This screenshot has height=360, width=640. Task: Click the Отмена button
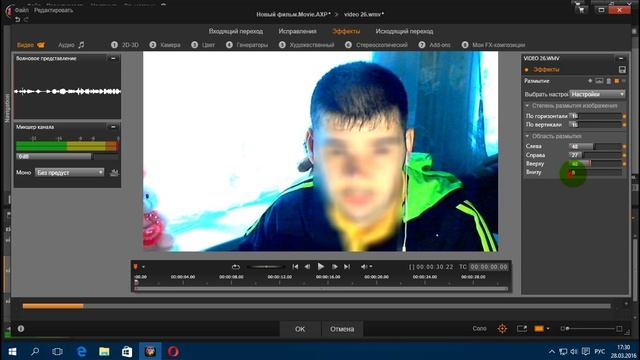[x=342, y=329]
